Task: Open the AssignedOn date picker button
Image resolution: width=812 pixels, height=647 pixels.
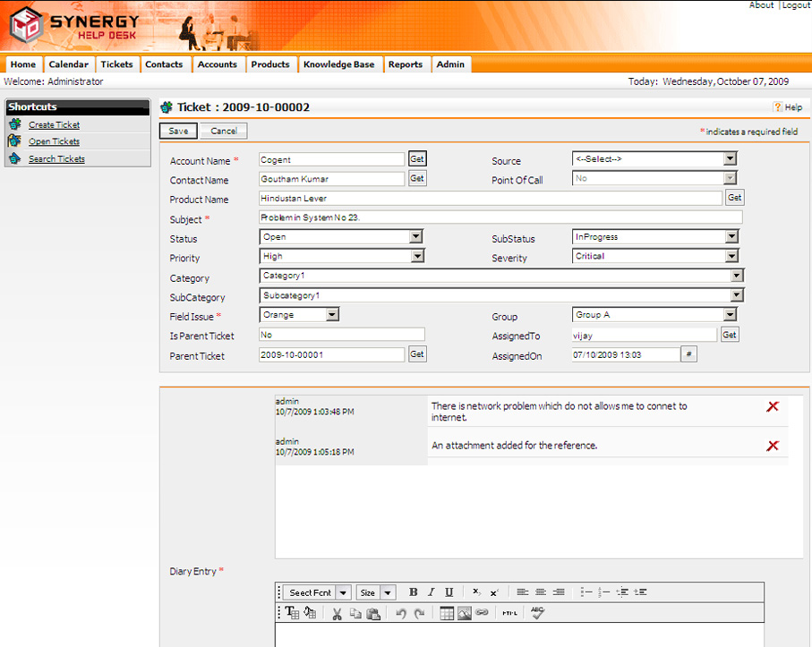Action: tap(688, 354)
